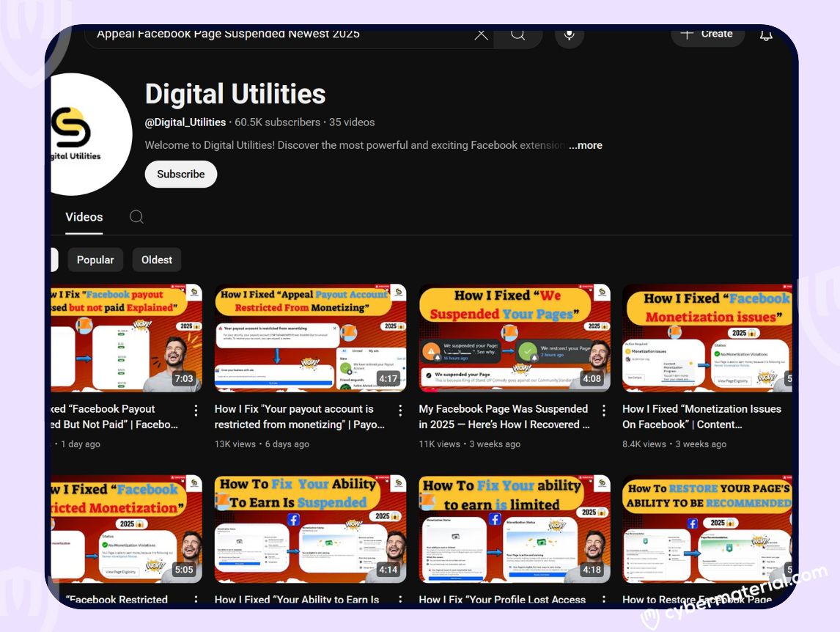The image size is (840, 632).
Task: Click the 4:17 duration badge
Action: (x=388, y=378)
